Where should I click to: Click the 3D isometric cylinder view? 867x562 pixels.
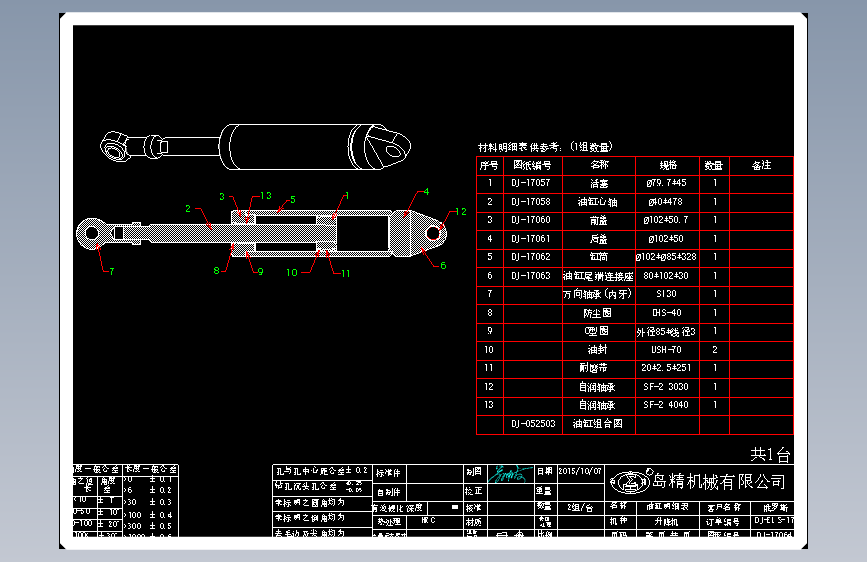pos(255,147)
